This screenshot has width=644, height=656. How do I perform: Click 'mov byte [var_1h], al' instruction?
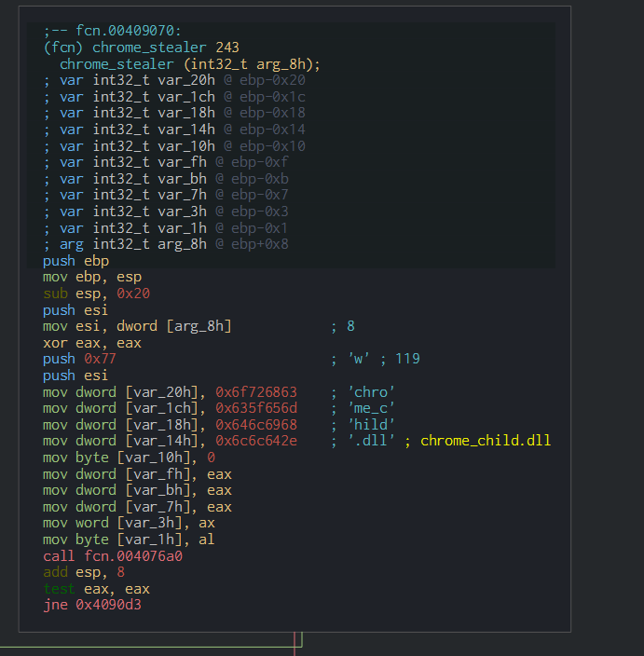coord(129,540)
